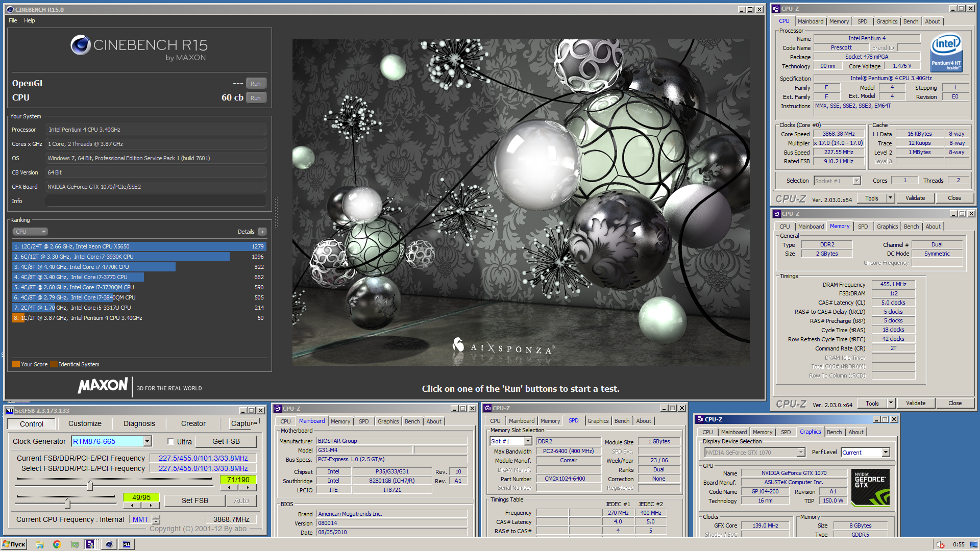Switch to Diagnosis tab in SetFSB
Image resolution: width=980 pixels, height=551 pixels.
[x=139, y=424]
